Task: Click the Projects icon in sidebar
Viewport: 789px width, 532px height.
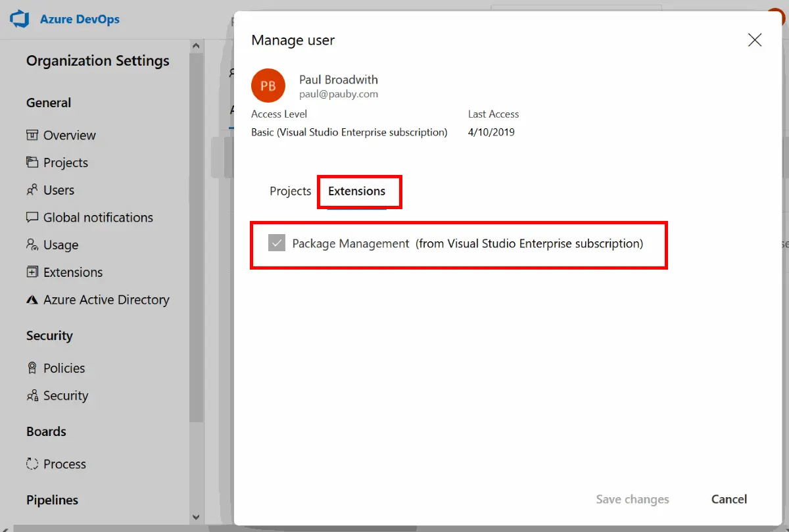Action: coord(32,162)
